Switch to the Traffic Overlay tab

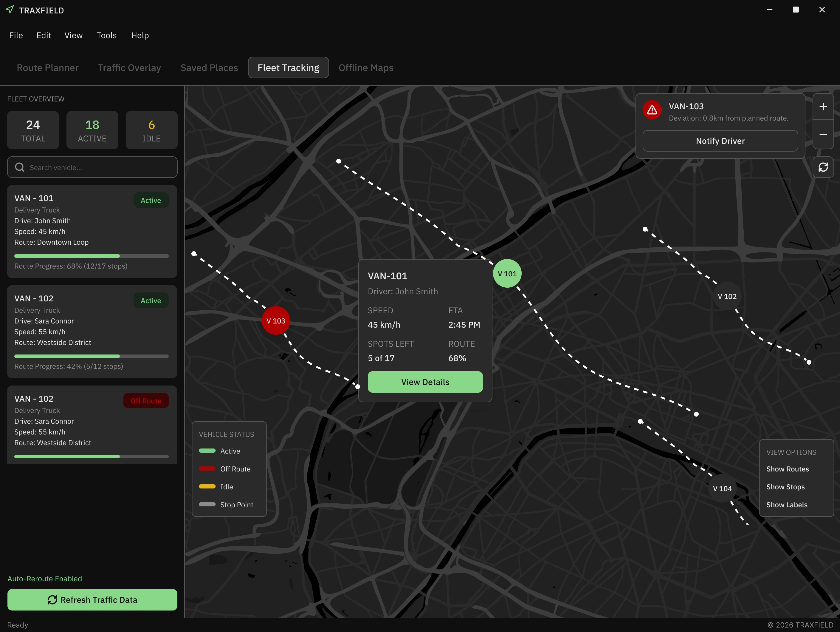pos(129,68)
